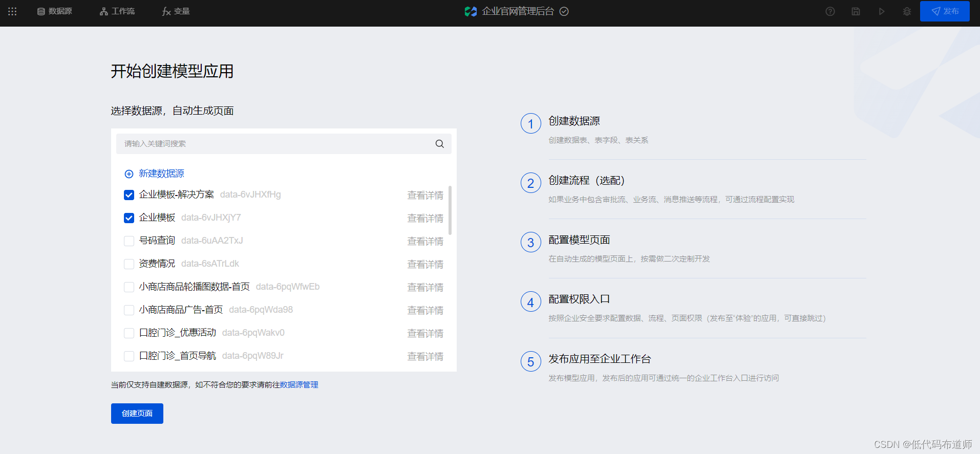Screen dimensions: 980x454
Task: Open the 变量 menu
Action: 176,11
